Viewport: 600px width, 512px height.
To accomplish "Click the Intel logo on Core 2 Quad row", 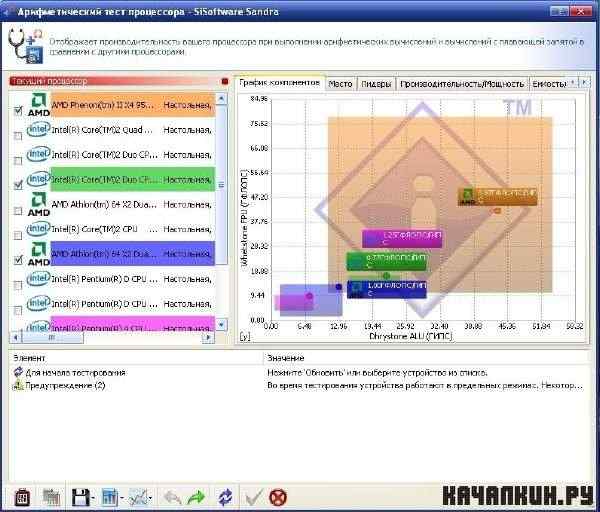I will 39,129.
